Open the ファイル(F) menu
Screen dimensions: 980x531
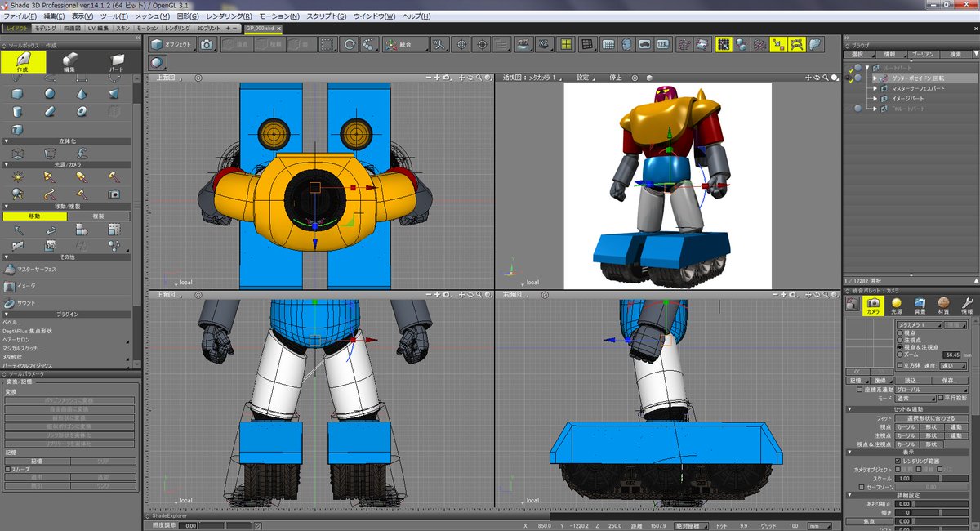point(19,16)
